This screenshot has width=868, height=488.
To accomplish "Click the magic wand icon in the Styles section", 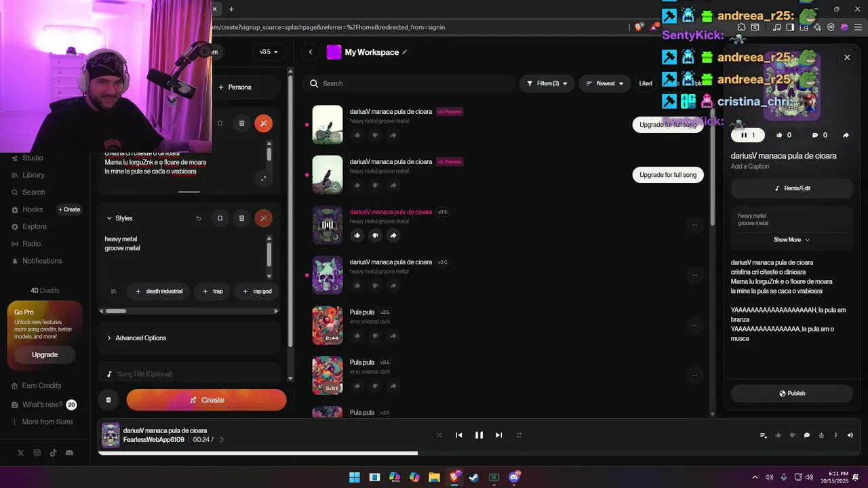I will pos(263,218).
